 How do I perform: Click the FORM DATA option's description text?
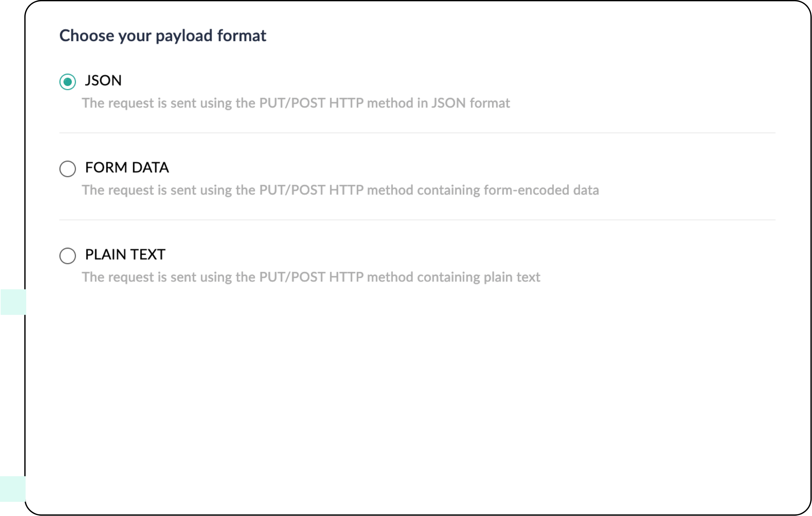340,190
